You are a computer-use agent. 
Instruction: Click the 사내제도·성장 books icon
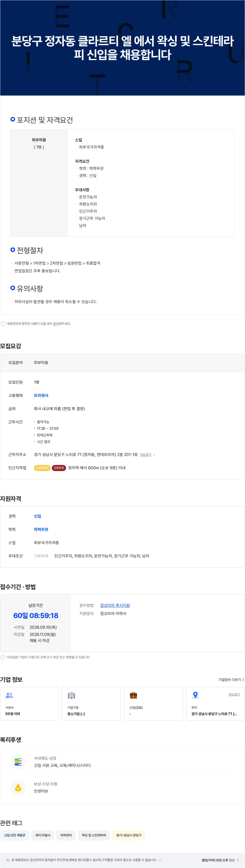point(18,762)
